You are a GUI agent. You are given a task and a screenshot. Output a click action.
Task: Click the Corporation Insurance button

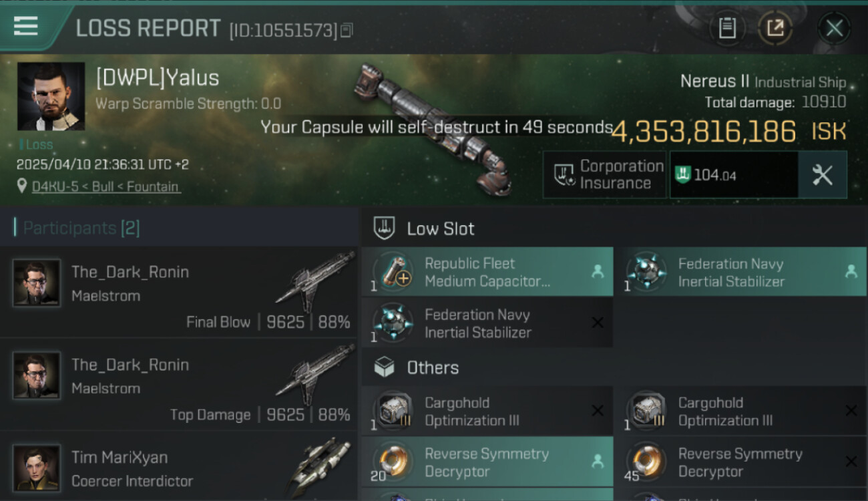point(604,175)
